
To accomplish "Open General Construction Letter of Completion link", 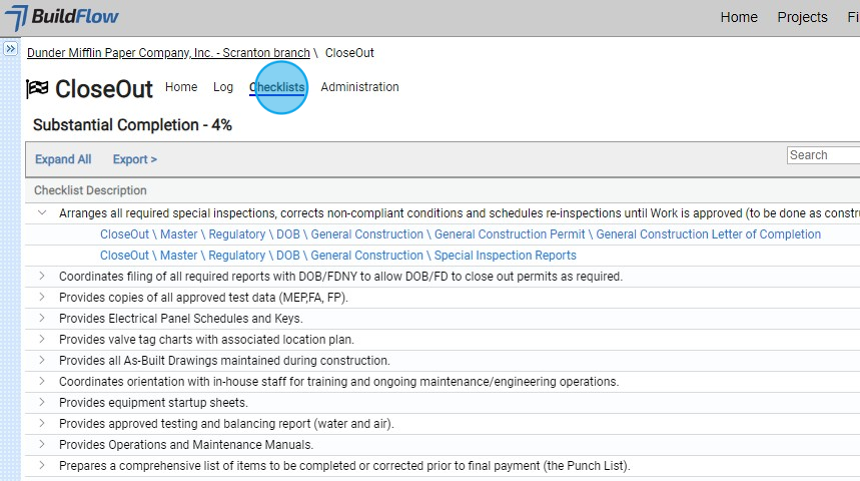I will point(708,234).
